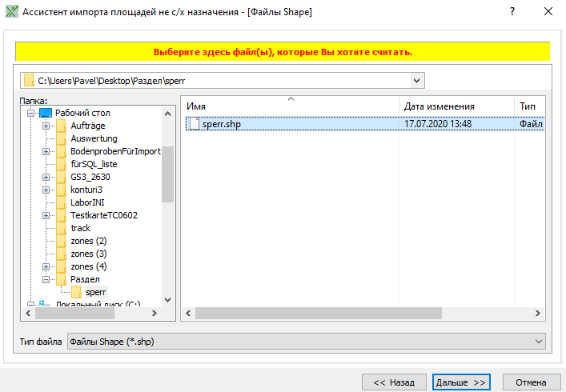
Task: Click the folder icon in the path box
Action: [x=29, y=81]
